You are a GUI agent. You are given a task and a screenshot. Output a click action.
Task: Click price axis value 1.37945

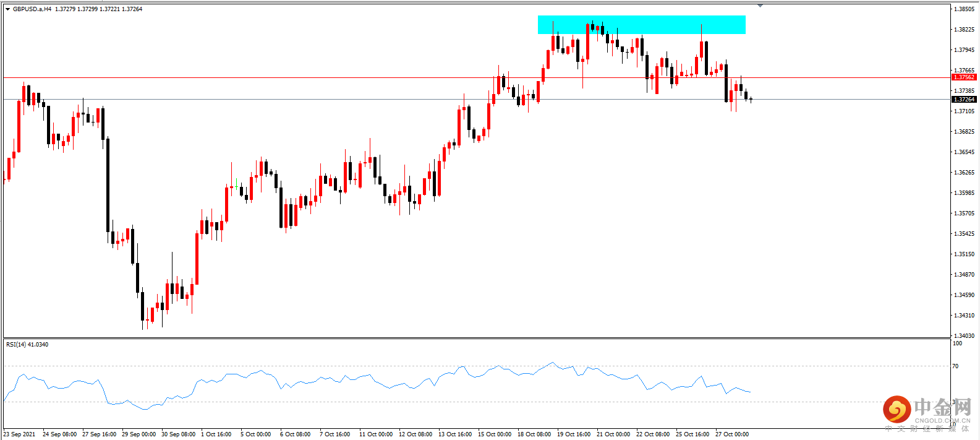tap(964, 50)
